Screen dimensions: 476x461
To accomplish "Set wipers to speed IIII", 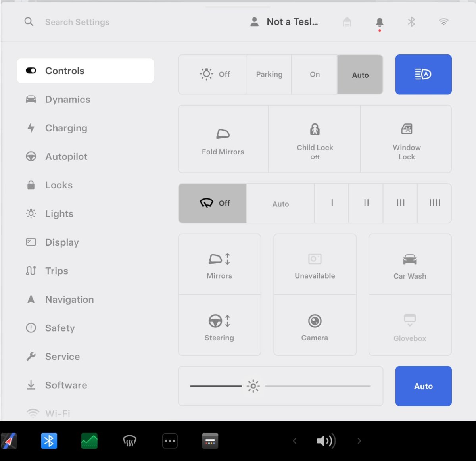I will tap(434, 203).
